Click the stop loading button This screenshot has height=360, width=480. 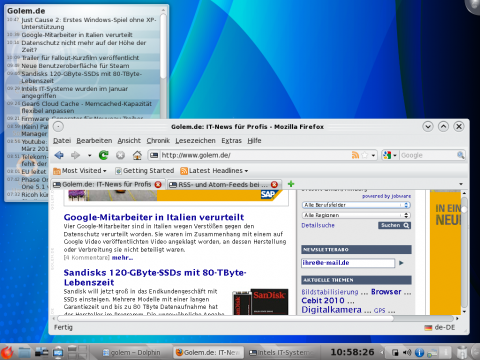120,155
